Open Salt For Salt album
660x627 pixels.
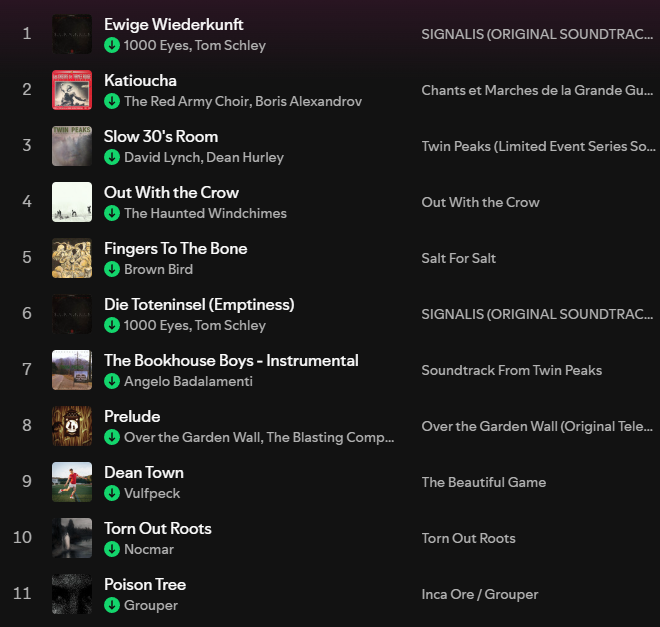click(458, 258)
